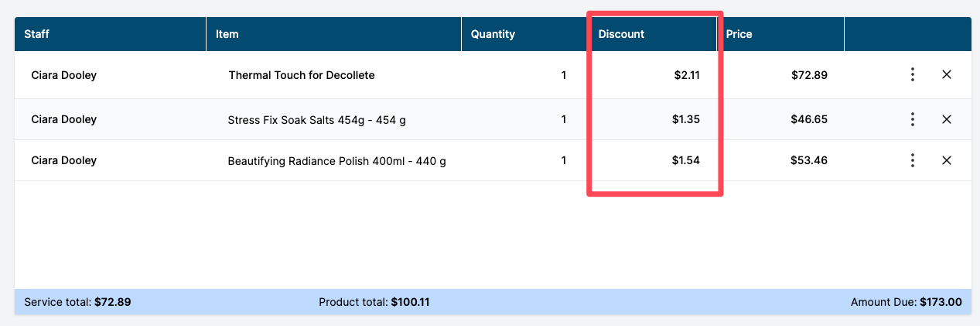Click the Price column header
The image size is (980, 326).
780,34
